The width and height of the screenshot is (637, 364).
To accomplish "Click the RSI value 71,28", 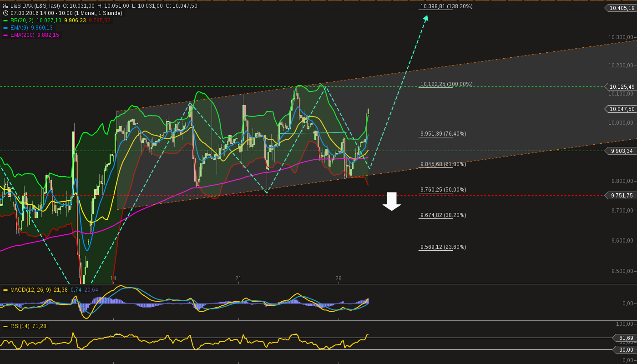I will [x=39, y=326].
